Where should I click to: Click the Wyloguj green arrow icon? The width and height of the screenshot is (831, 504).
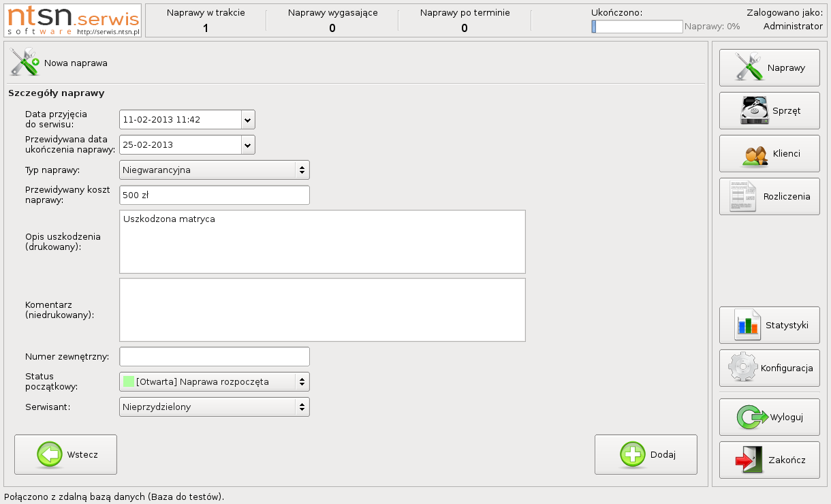pyautogui.click(x=753, y=417)
